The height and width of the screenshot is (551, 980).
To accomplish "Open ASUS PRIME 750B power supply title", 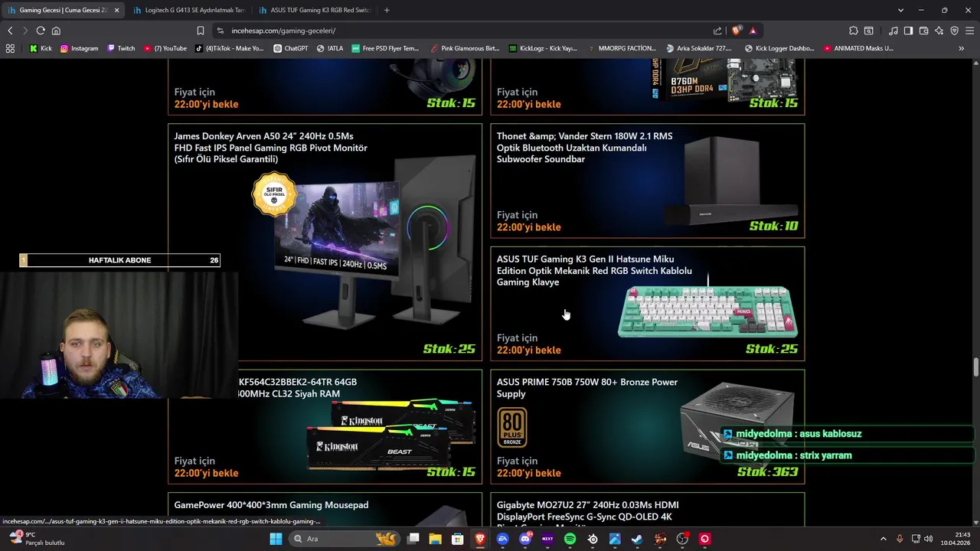I will click(587, 388).
